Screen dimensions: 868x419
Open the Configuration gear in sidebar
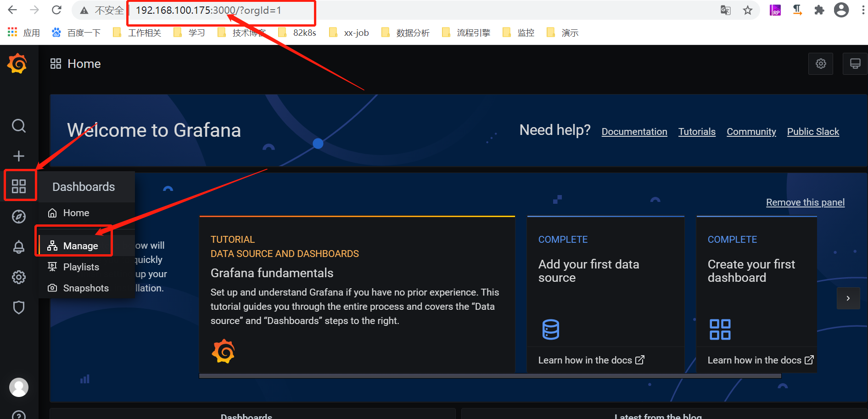[19, 277]
